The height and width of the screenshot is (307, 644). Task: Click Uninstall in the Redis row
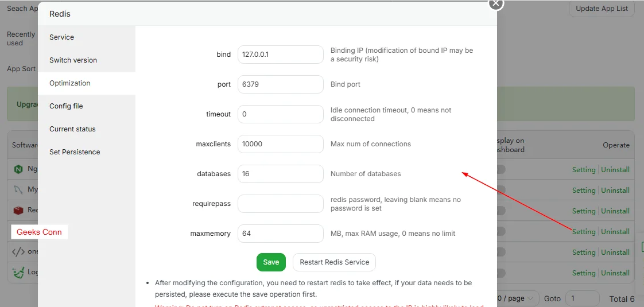point(615,211)
